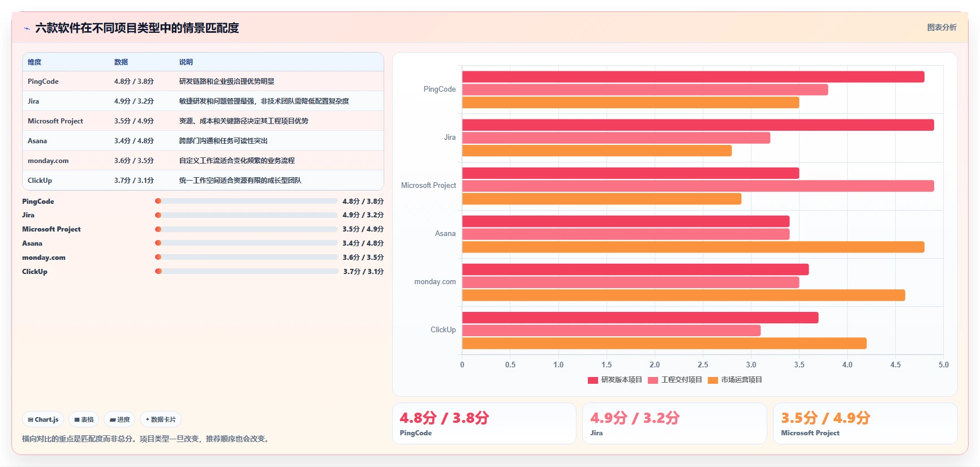Click PingCode's red 研发版本项目 bar
The height and width of the screenshot is (467, 980).
[x=693, y=77]
